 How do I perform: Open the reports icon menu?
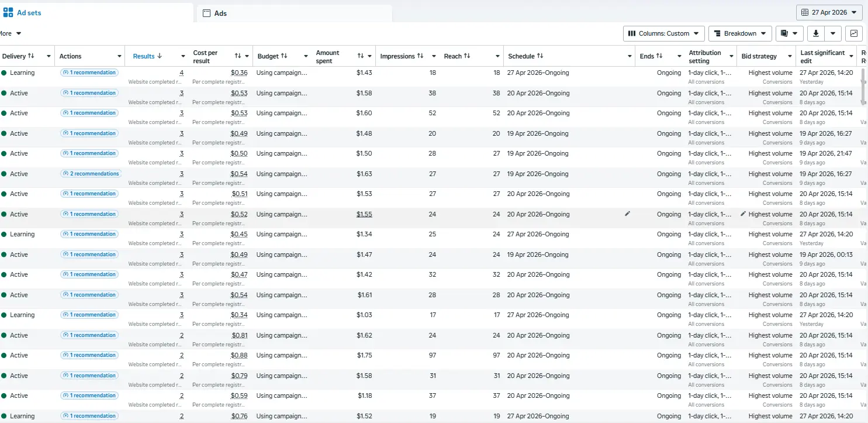click(790, 33)
